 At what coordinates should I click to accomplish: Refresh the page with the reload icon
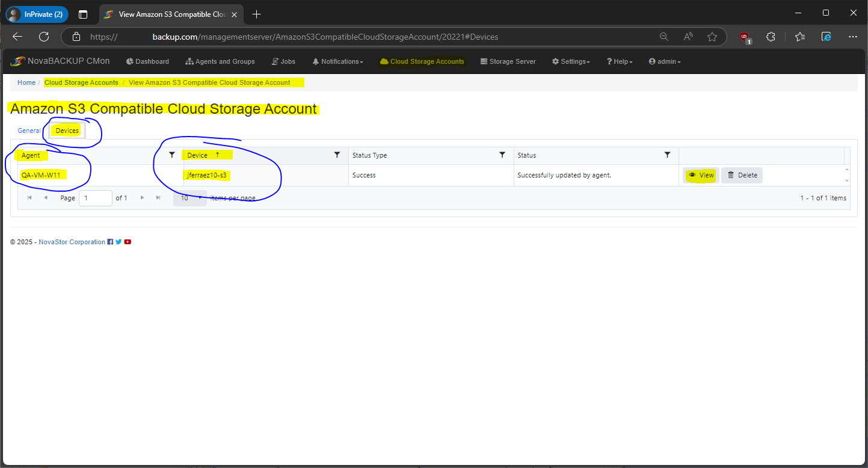click(44, 37)
